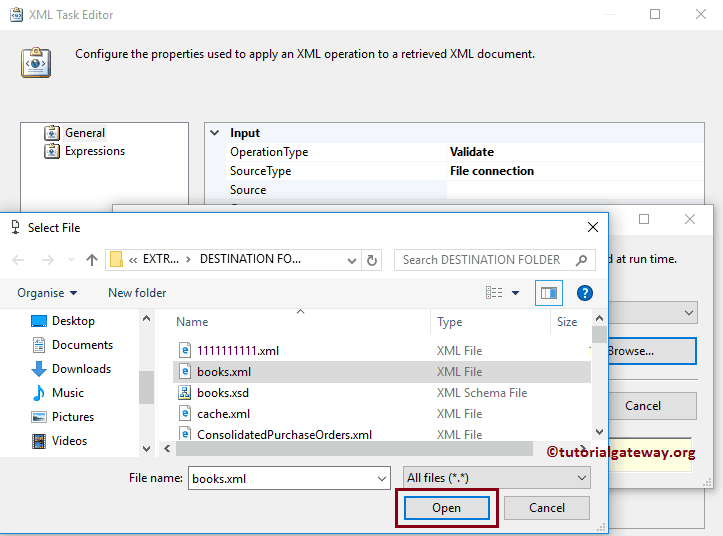
Task: Click the Forward arrow in Select File dialog
Action: click(47, 260)
